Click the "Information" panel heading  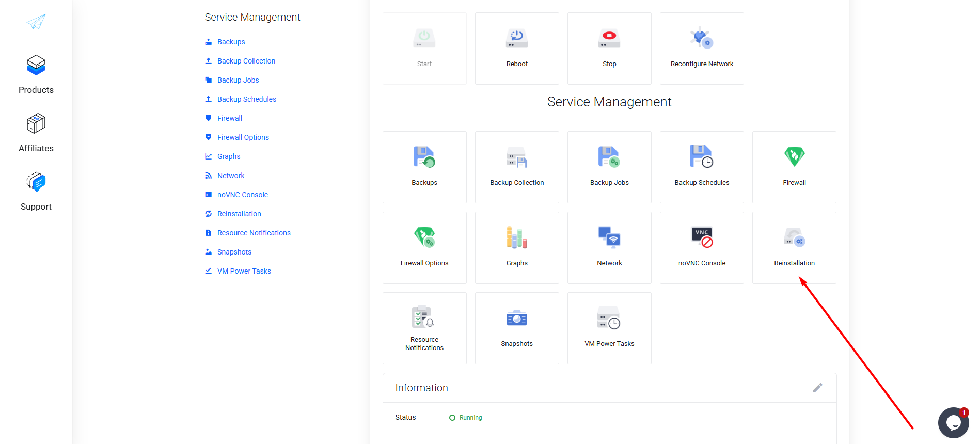(x=422, y=388)
